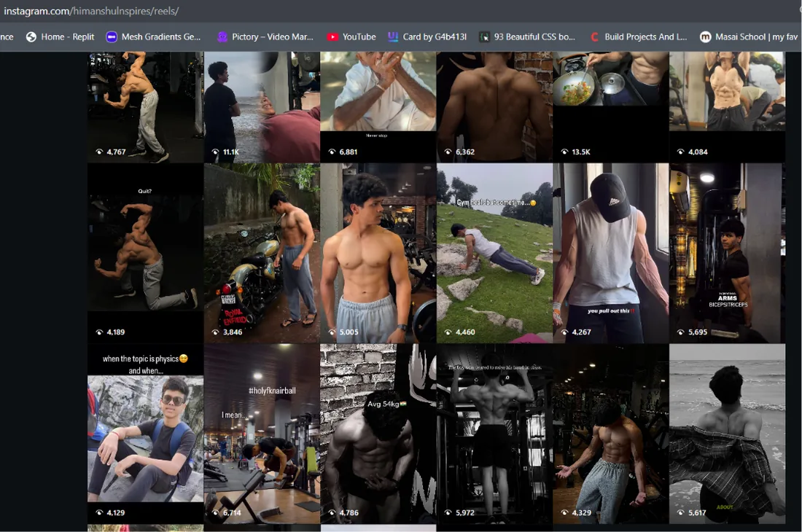Image resolution: width=802 pixels, height=532 pixels.
Task: Open the beach reel with 5,617 views
Action: [727, 434]
